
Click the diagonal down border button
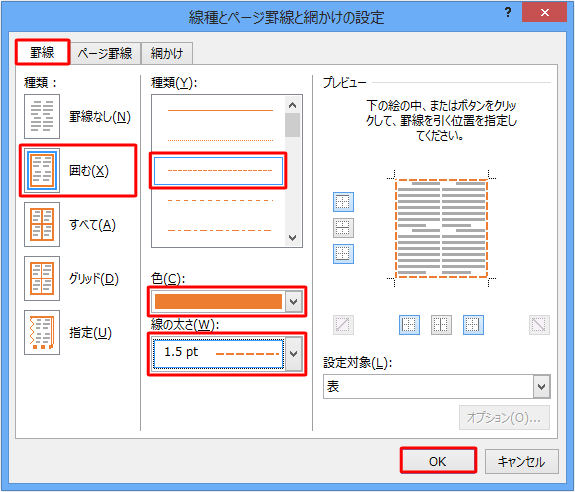(x=539, y=325)
